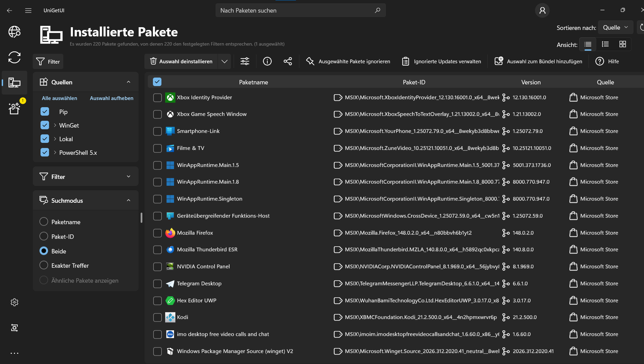The image size is (644, 364).
Task: Open the Quelle sort dropdown
Action: click(615, 28)
